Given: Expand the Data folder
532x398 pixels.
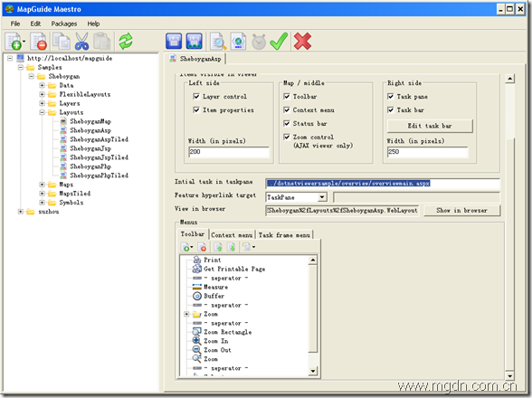Looking at the screenshot, I should (x=42, y=85).
